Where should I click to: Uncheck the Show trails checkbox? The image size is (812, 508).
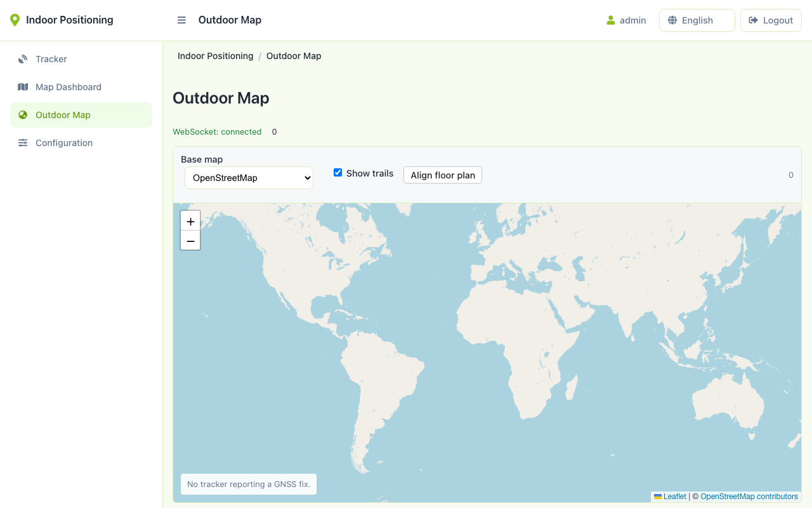(x=338, y=173)
